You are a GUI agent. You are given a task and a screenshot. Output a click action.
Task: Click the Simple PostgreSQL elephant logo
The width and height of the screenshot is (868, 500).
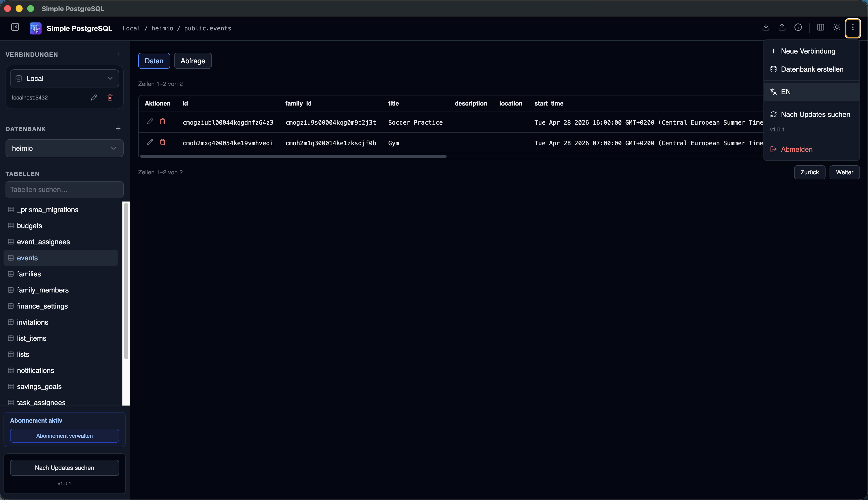pos(36,28)
